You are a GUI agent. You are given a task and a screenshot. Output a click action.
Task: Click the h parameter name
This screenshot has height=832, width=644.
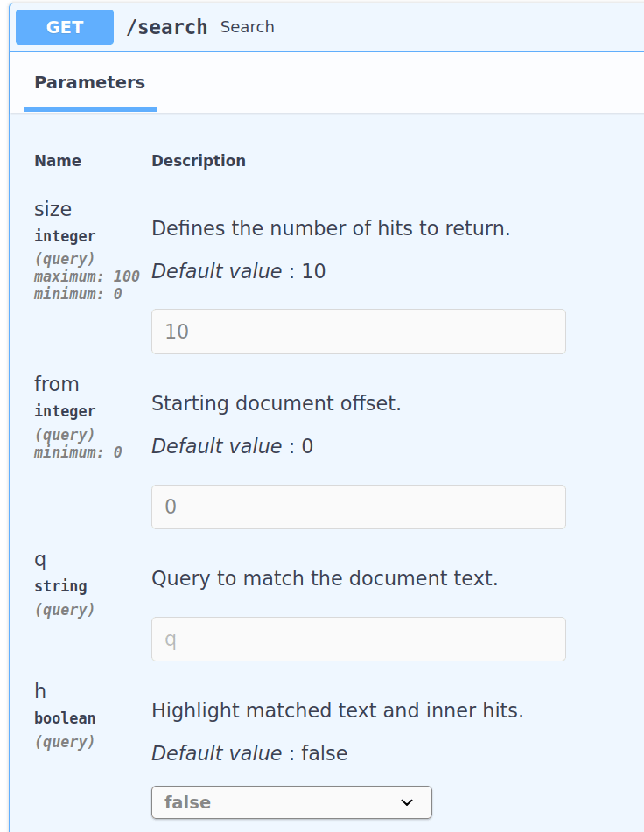38,690
